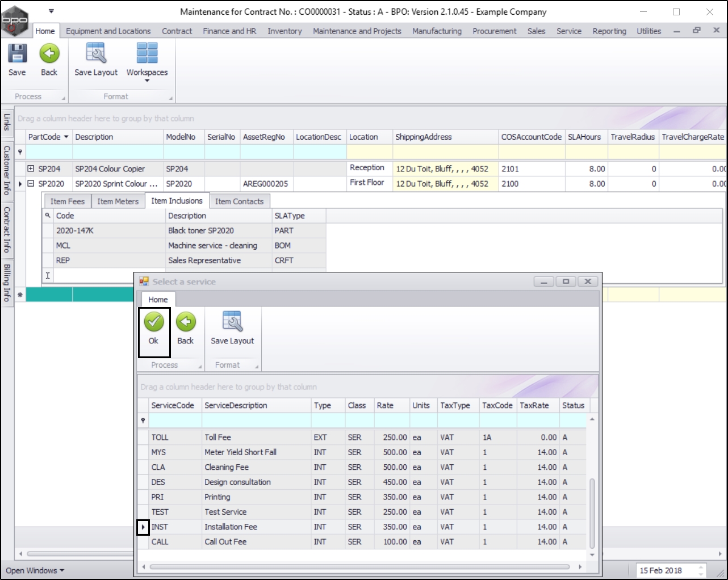Click the search icon beside Code column
The width and height of the screenshot is (728, 580).
[x=48, y=216]
